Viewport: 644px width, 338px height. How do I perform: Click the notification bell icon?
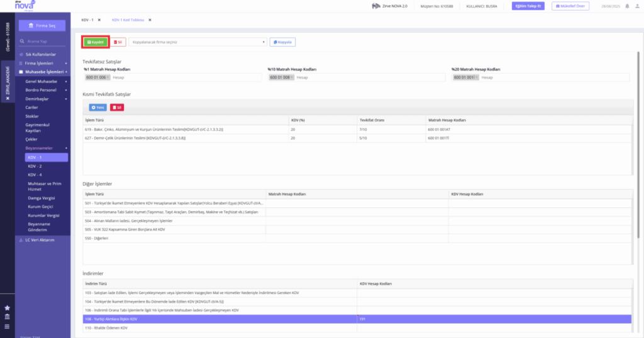[627, 6]
